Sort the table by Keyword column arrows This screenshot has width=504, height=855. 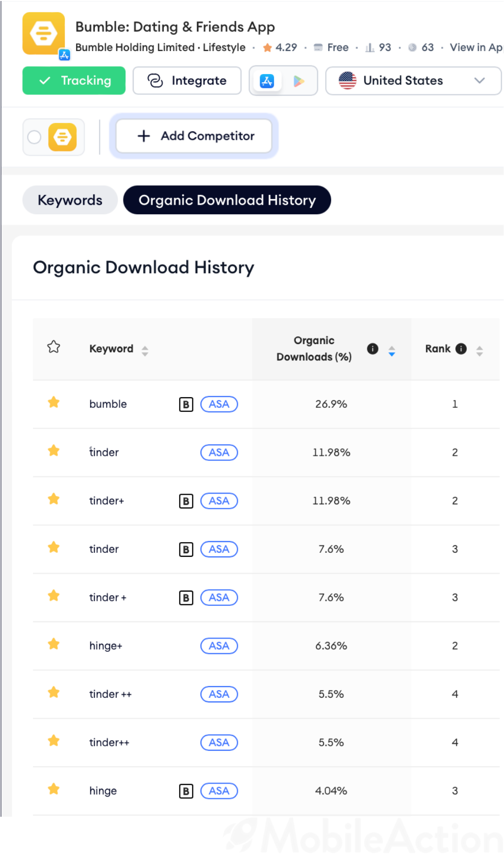(145, 351)
